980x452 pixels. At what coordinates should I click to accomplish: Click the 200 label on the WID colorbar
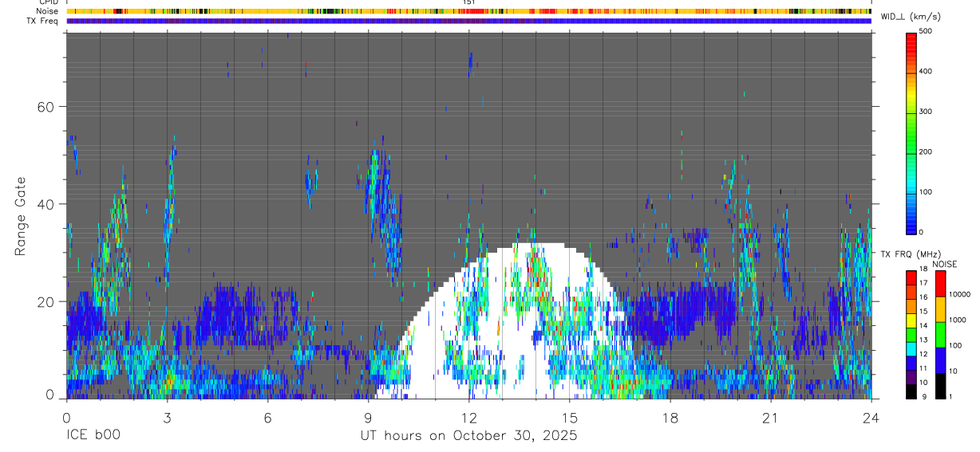click(x=926, y=151)
